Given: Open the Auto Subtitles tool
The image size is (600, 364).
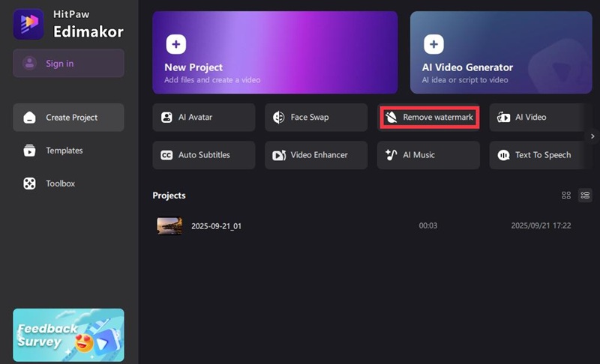Looking at the screenshot, I should tap(204, 155).
